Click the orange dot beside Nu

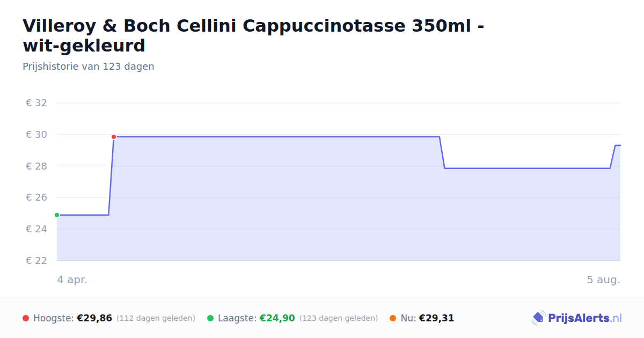tap(393, 318)
